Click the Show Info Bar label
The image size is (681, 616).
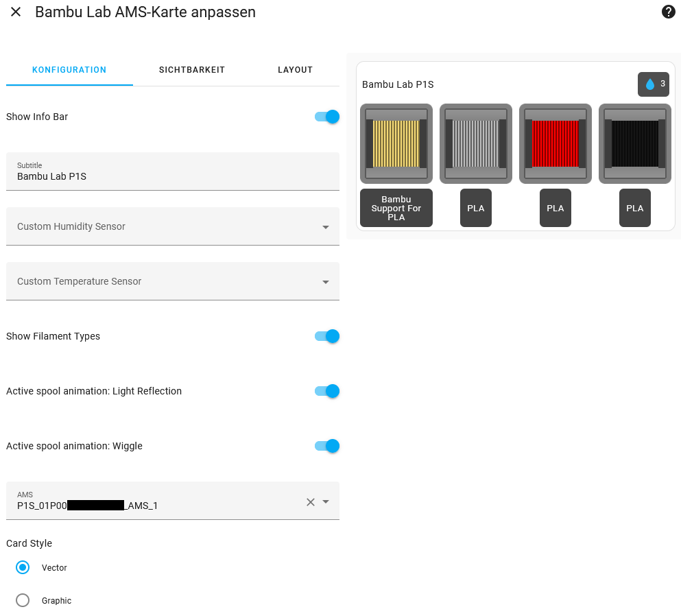37,117
